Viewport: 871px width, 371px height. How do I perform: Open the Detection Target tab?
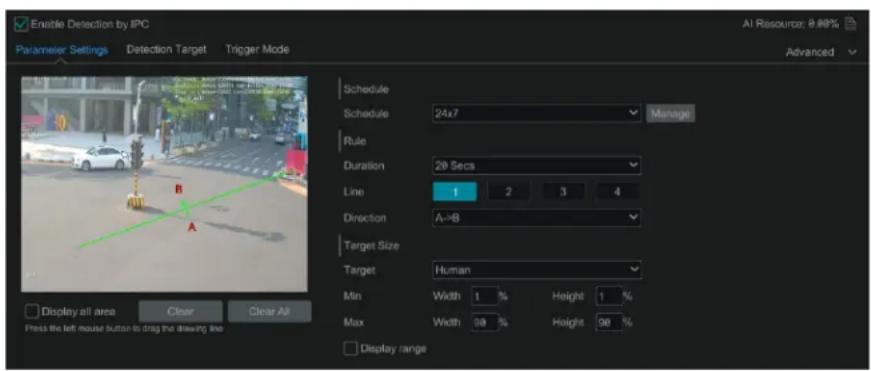point(166,49)
